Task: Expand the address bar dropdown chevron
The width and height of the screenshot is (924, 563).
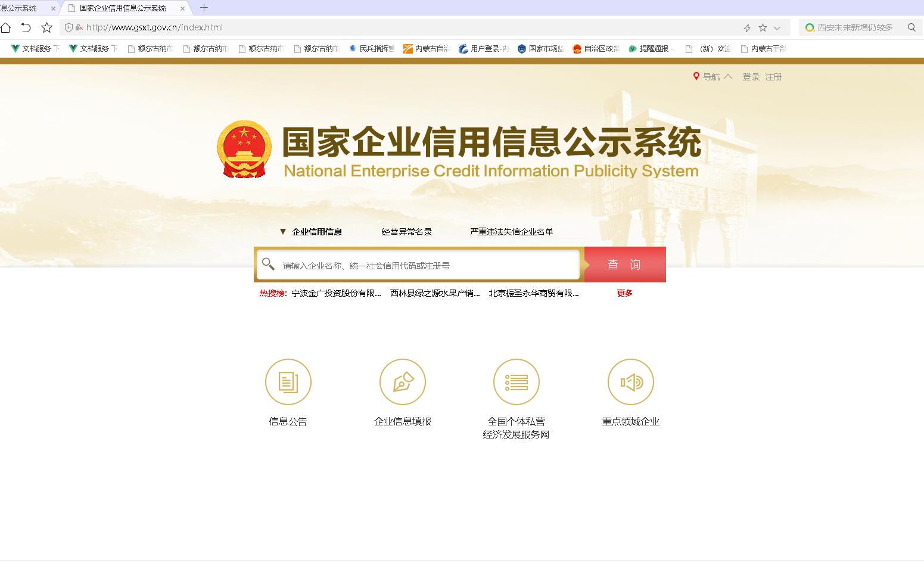Action: (x=777, y=28)
